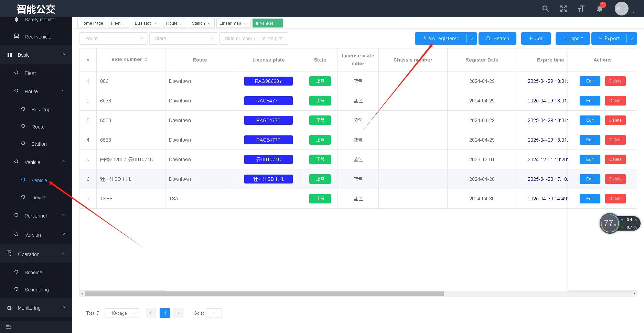The height and width of the screenshot is (333, 644).
Task: Focus the Side number / License plate field
Action: [254, 38]
